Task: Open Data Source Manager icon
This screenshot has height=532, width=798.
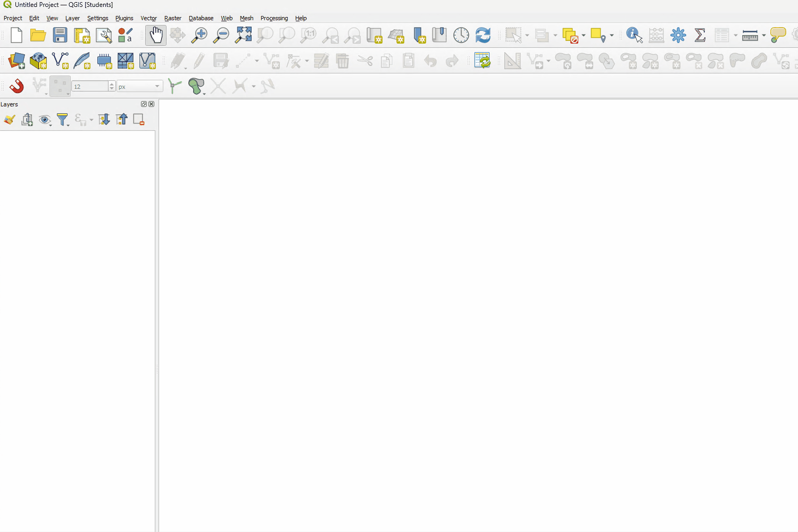Action: click(16, 61)
